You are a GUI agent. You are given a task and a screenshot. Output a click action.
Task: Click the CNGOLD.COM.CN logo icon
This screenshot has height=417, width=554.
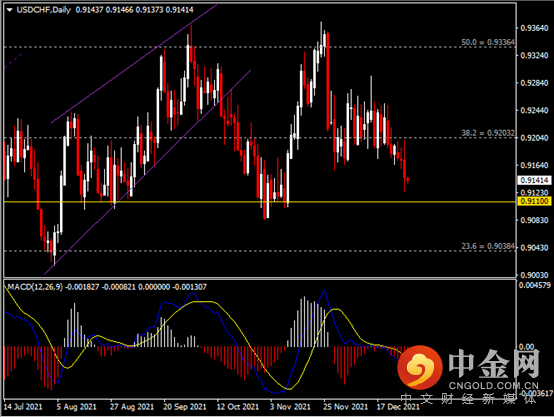pyautogui.click(x=420, y=367)
